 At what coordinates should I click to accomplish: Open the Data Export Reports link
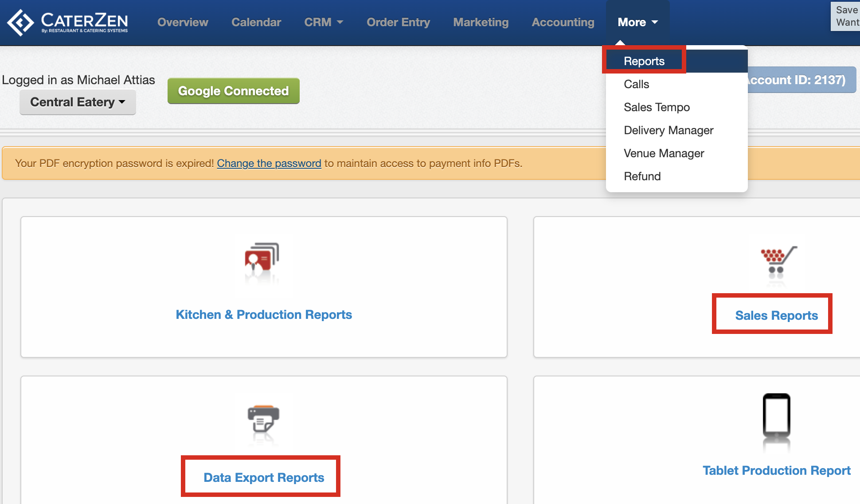(264, 477)
